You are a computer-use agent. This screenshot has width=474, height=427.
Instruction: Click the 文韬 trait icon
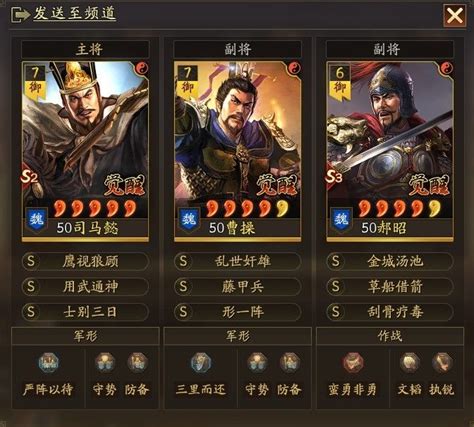point(410,363)
